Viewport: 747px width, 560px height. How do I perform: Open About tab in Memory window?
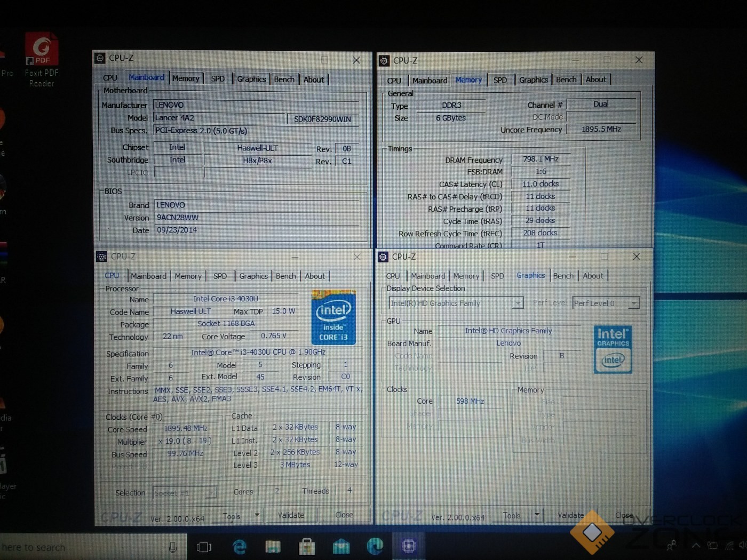tap(596, 79)
